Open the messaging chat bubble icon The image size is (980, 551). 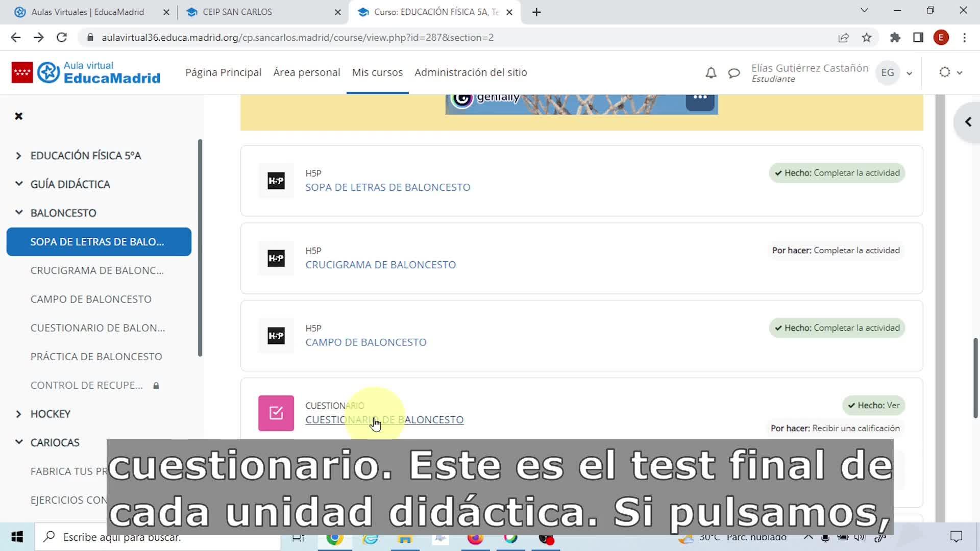(x=734, y=73)
